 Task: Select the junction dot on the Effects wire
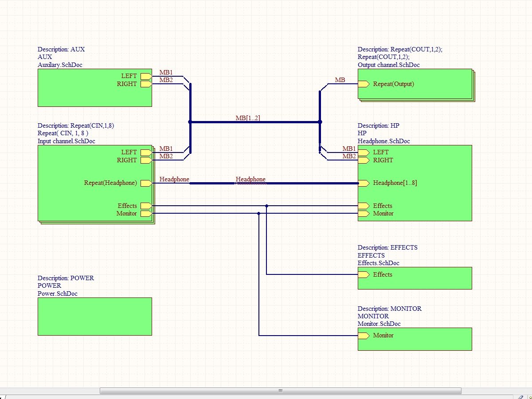(x=266, y=206)
